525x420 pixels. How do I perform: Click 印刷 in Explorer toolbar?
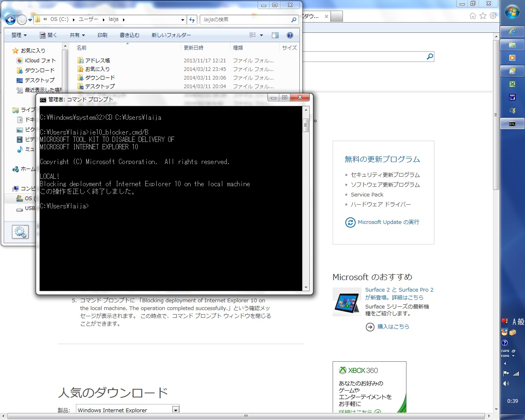[x=103, y=35]
